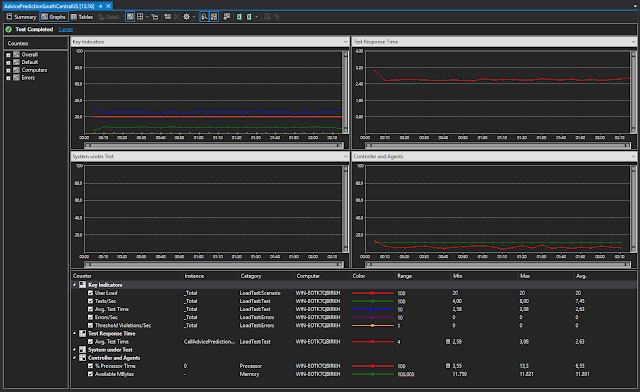The image size is (640, 392).
Task: Open the Summary view
Action: 21,17
